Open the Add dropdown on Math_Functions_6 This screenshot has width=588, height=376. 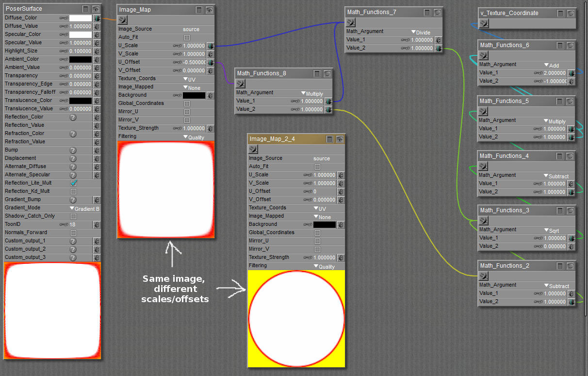click(552, 65)
